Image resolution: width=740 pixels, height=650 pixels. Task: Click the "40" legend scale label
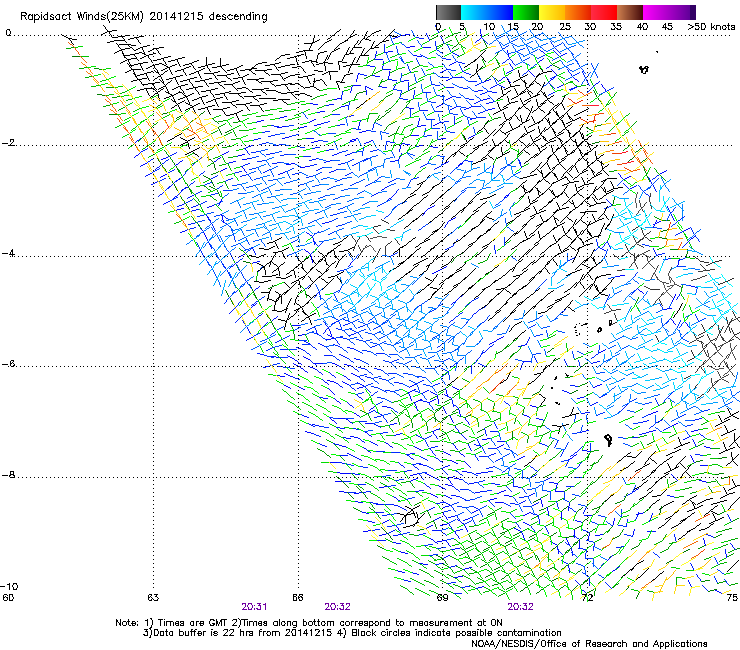642,26
